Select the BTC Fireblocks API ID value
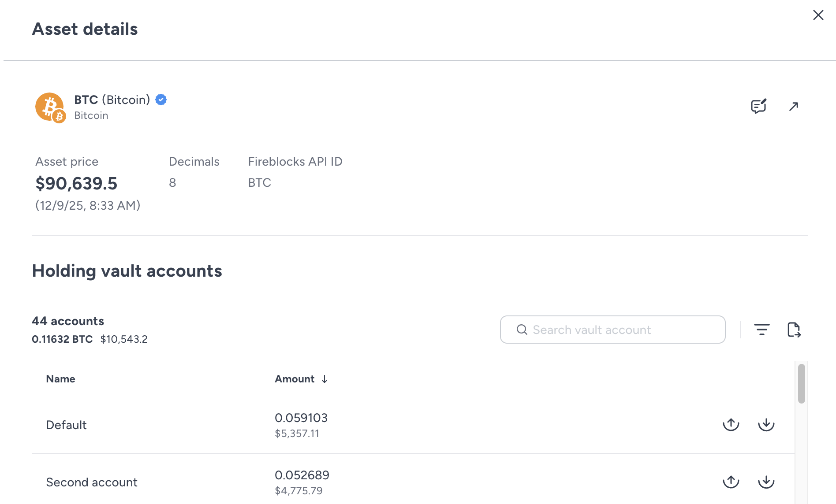 pos(259,183)
